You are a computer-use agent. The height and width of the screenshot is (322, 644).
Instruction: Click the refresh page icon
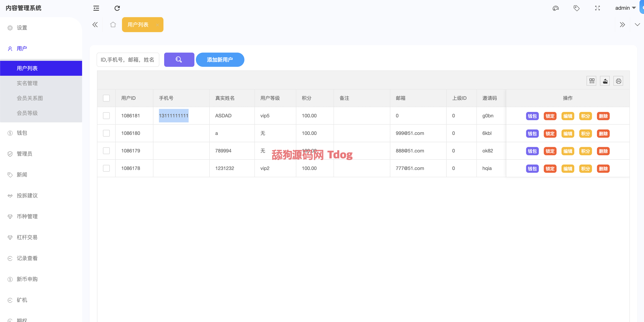pos(117,8)
